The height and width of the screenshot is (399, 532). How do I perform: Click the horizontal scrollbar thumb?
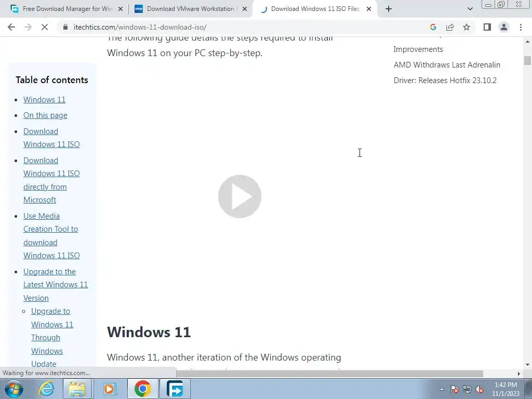[x=329, y=374]
